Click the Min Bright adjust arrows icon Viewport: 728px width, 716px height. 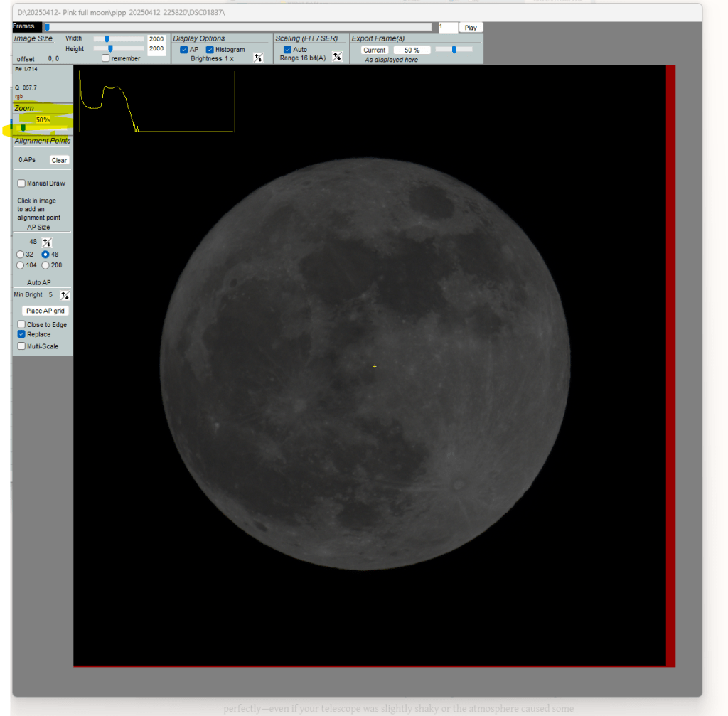tap(65, 295)
